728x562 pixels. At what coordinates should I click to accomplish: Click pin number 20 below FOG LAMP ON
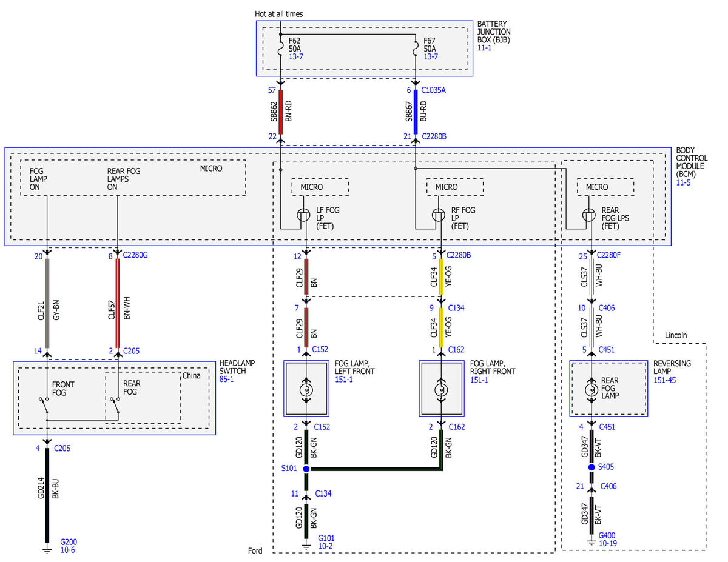click(x=38, y=256)
